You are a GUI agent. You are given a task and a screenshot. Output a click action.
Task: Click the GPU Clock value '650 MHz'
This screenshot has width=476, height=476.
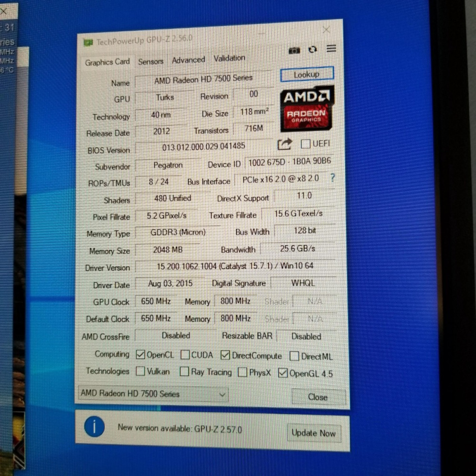[x=156, y=301]
